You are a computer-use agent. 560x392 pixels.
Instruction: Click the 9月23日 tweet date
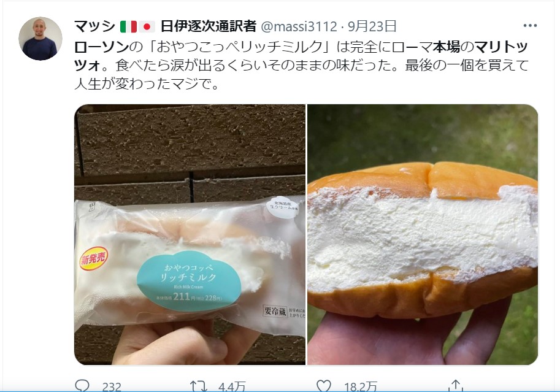click(x=372, y=26)
